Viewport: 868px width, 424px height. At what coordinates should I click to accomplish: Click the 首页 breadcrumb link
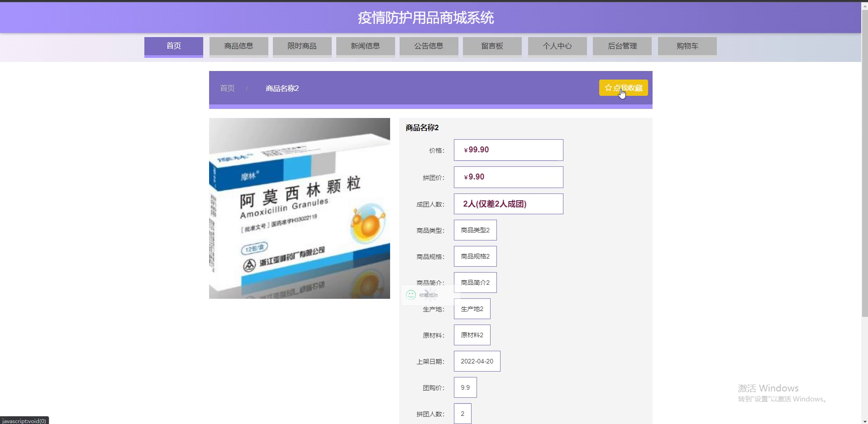227,88
